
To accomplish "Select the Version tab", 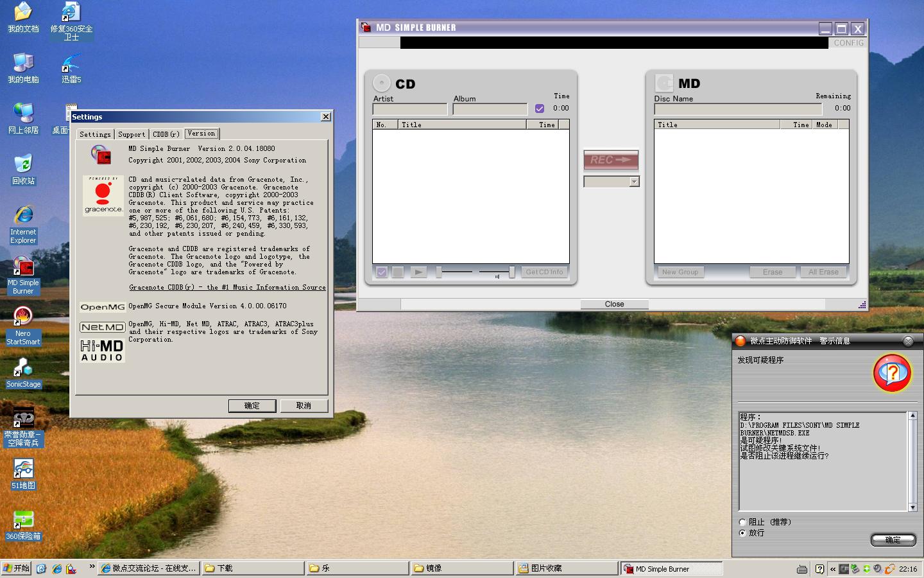I will click(201, 133).
